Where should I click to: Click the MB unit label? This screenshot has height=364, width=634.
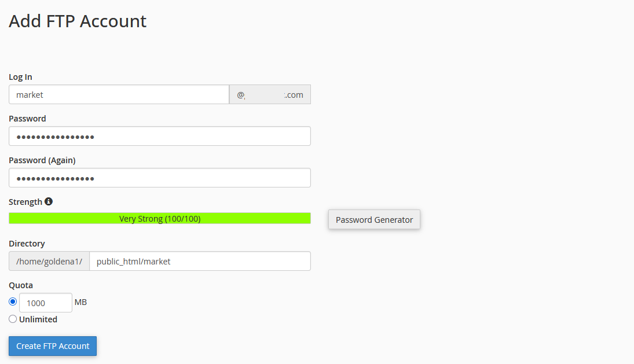click(x=80, y=302)
